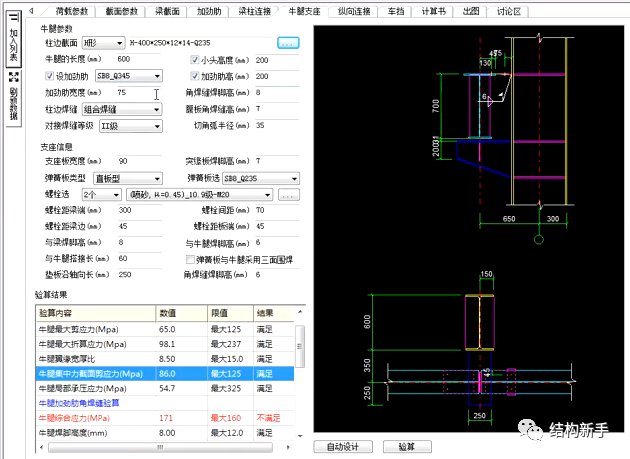The image size is (630, 459).
Task: Select the 牛腿加劲肋角焊缝验算 heading row
Action: pos(165,403)
